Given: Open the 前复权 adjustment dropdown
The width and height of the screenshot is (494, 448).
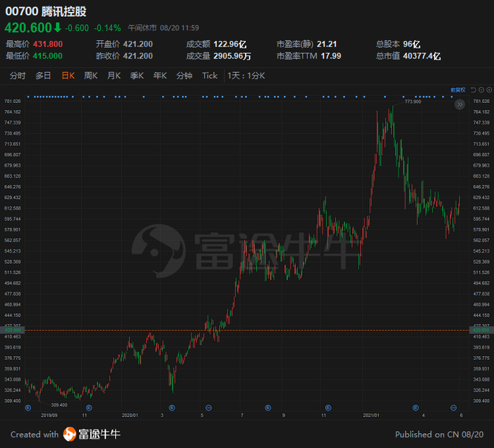Looking at the screenshot, I should (458, 90).
